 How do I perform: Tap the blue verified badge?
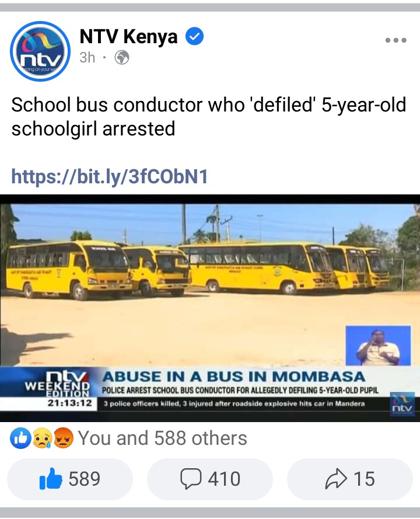point(194,36)
